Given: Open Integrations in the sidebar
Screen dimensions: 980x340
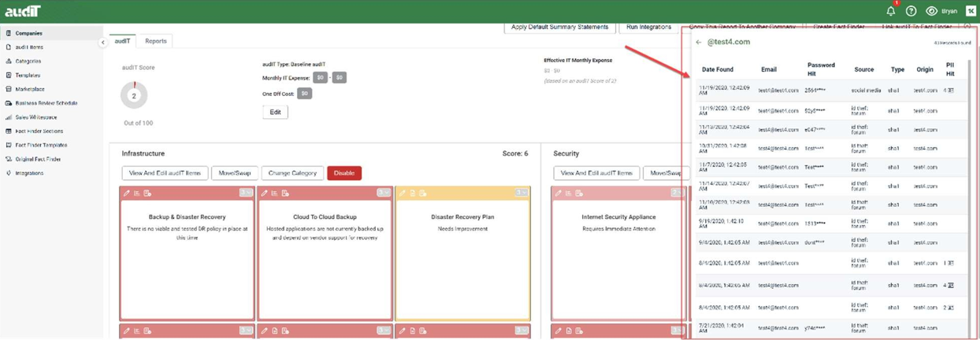Looking at the screenshot, I should click(51, 173).
